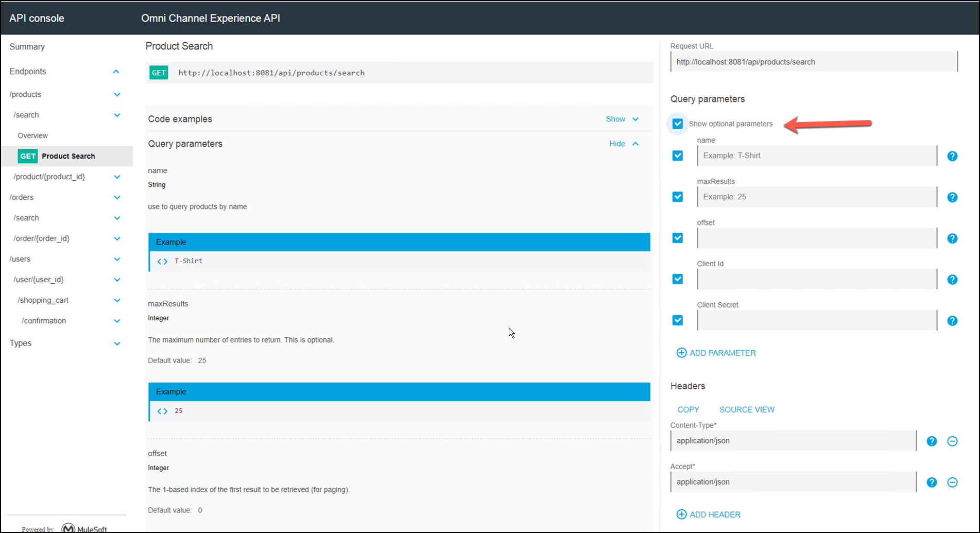Remove the Content-Type header
980x533 pixels.
(952, 441)
